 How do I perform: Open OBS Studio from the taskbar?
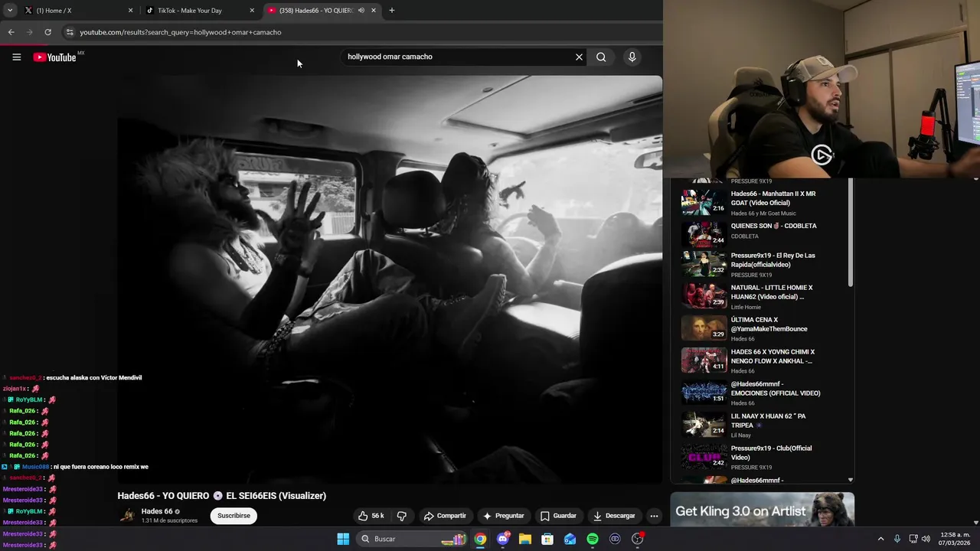(638, 539)
